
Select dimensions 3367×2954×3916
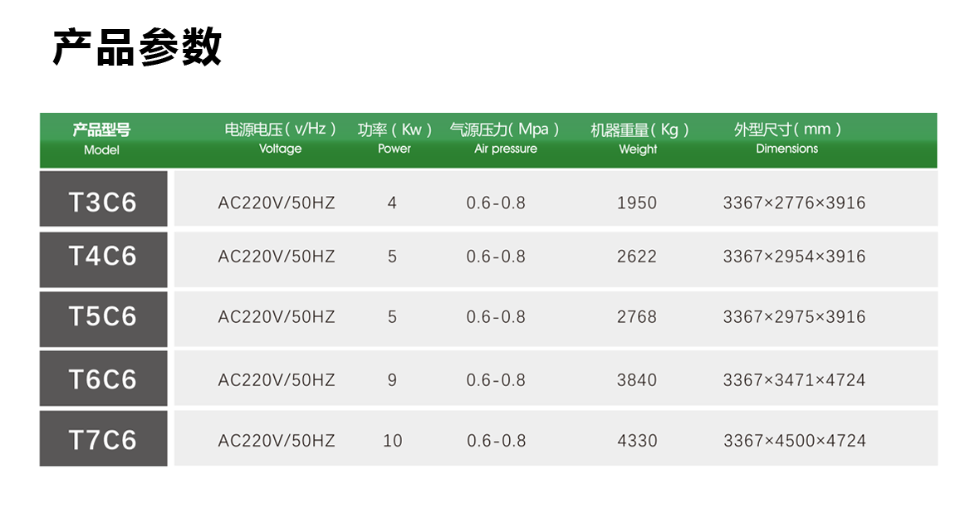click(x=794, y=257)
